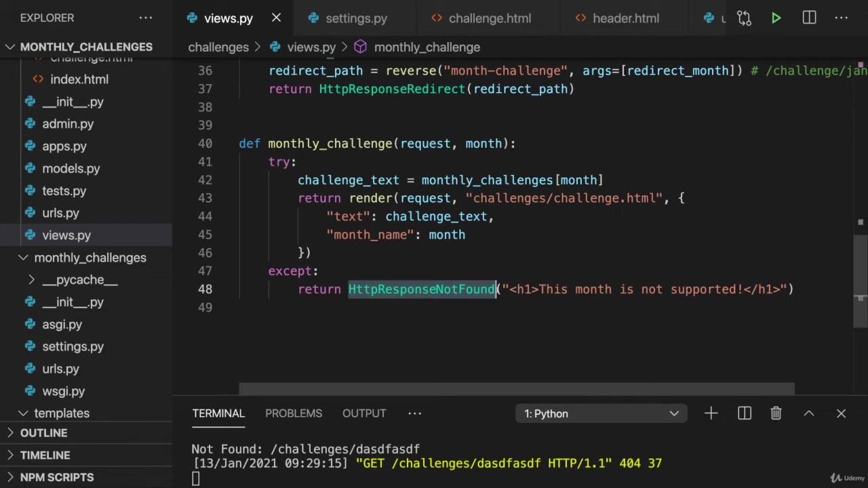868x488 pixels.
Task: Split the terminal panel
Action: (744, 413)
